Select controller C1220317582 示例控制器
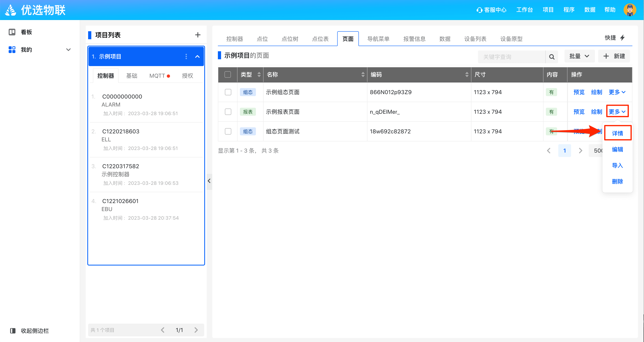Screen dimensions: 644x342 tap(146, 174)
